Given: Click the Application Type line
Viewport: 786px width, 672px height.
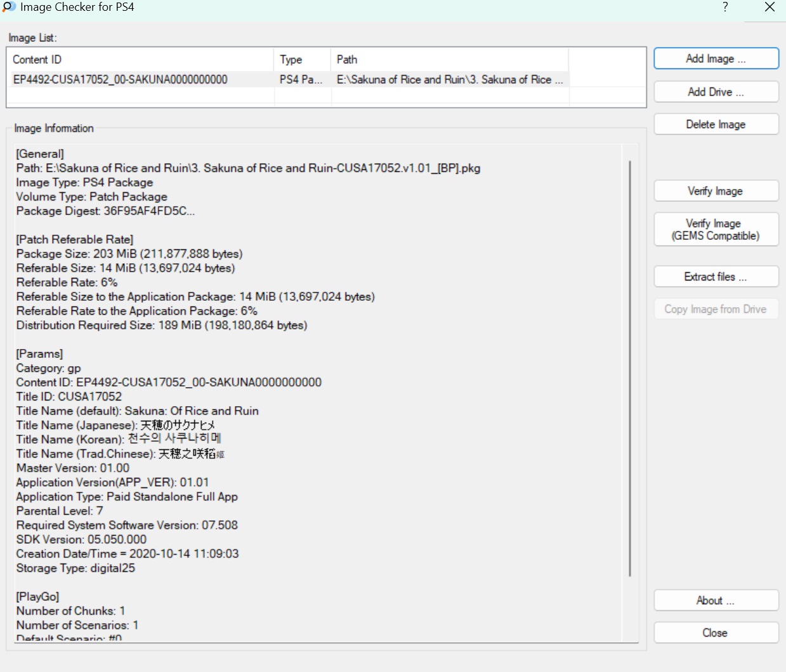Looking at the screenshot, I should [127, 496].
